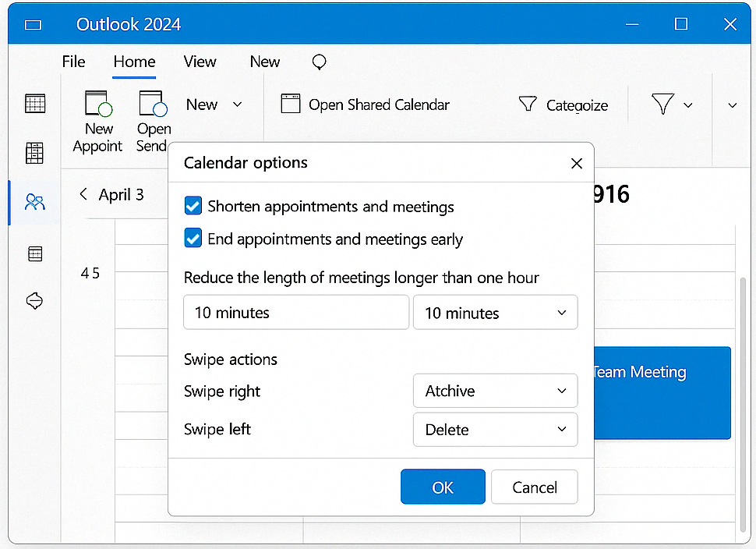Screen dimensions: 756x549
Task: Click the large filter funnel icon
Action: tap(662, 104)
